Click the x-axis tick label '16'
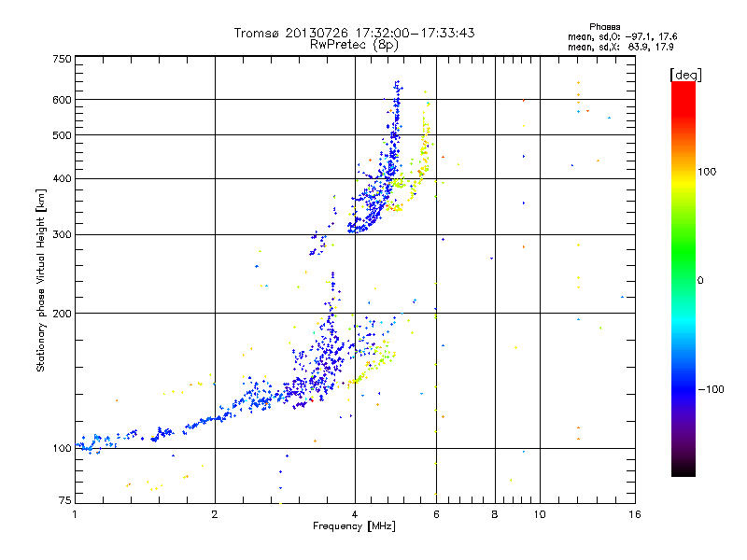Screen dimensions: 747x560 point(635,514)
